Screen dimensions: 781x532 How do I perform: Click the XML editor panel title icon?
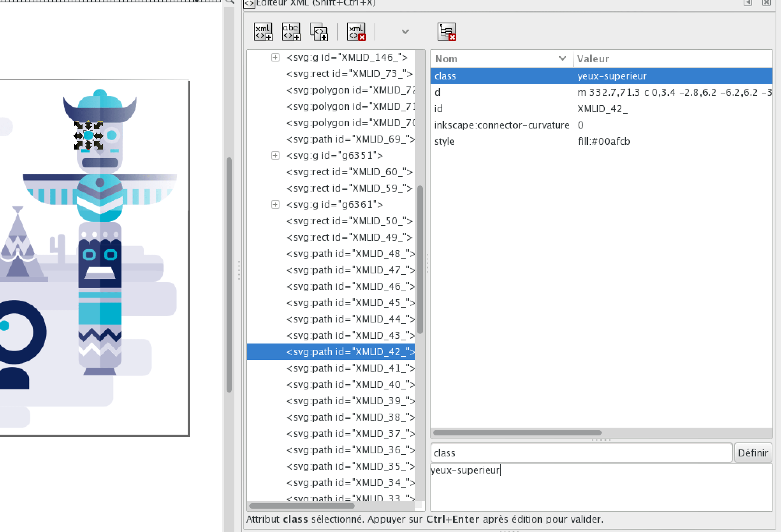point(249,4)
